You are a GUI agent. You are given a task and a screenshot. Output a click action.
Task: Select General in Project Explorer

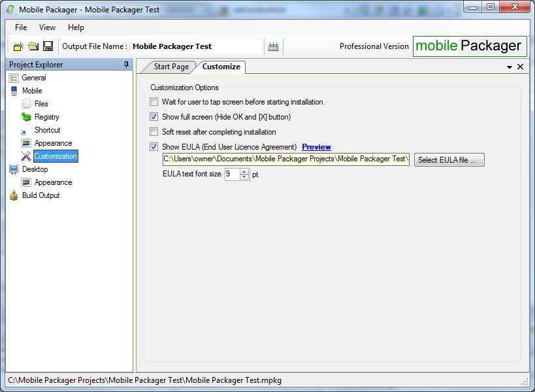click(x=34, y=78)
